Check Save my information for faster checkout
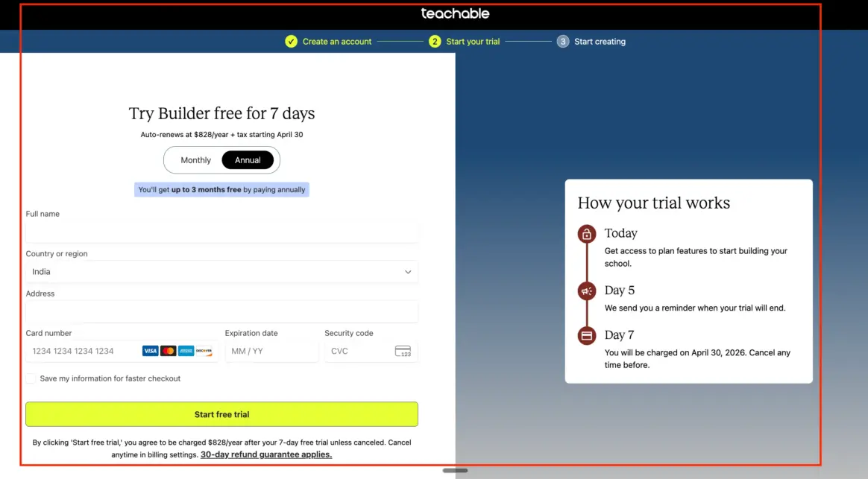868x479 pixels. (x=31, y=378)
